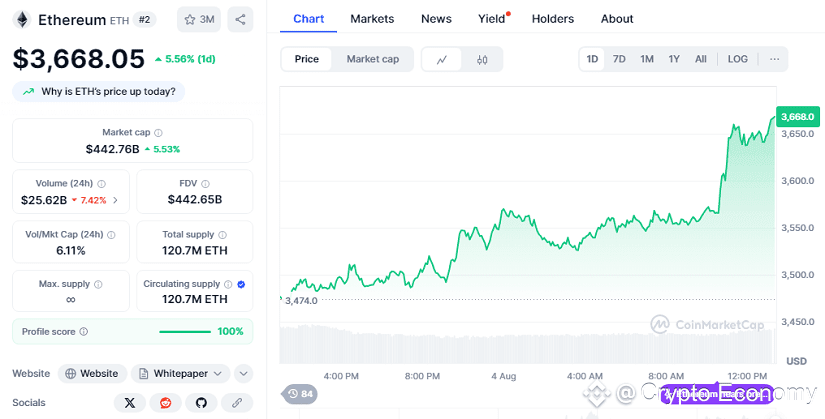Click the $442.65B FDV value
The height and width of the screenshot is (419, 825).
[x=195, y=199]
